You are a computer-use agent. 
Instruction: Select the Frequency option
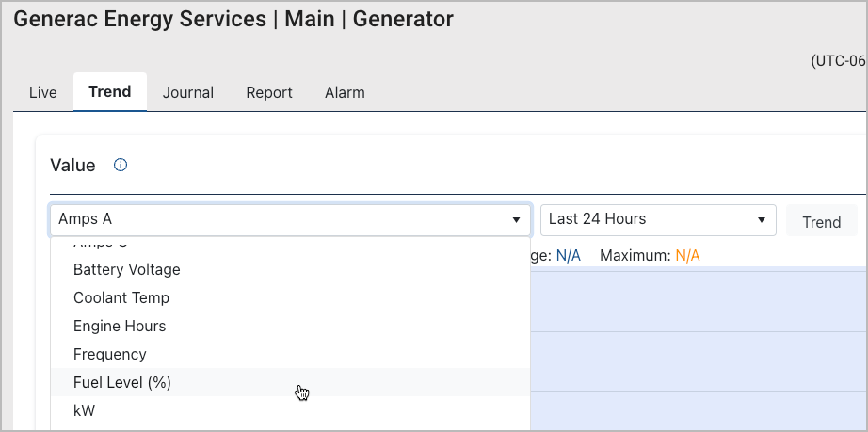click(110, 354)
